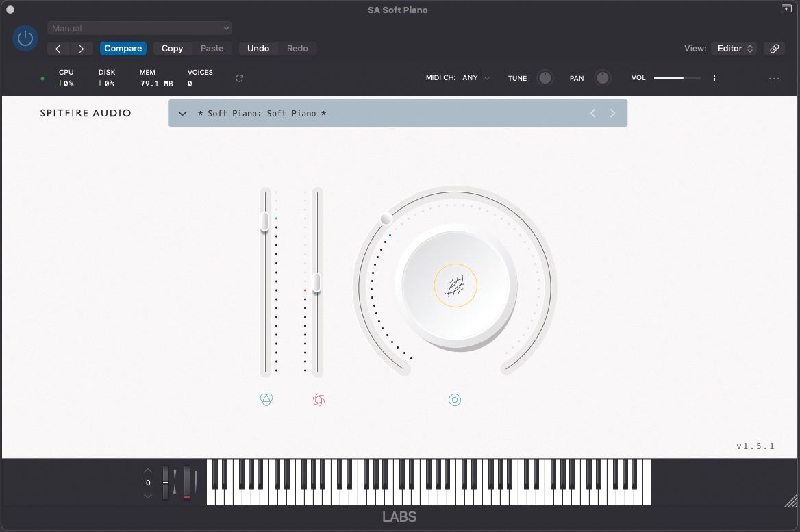800x532 pixels.
Task: Click the Copy button
Action: point(172,48)
